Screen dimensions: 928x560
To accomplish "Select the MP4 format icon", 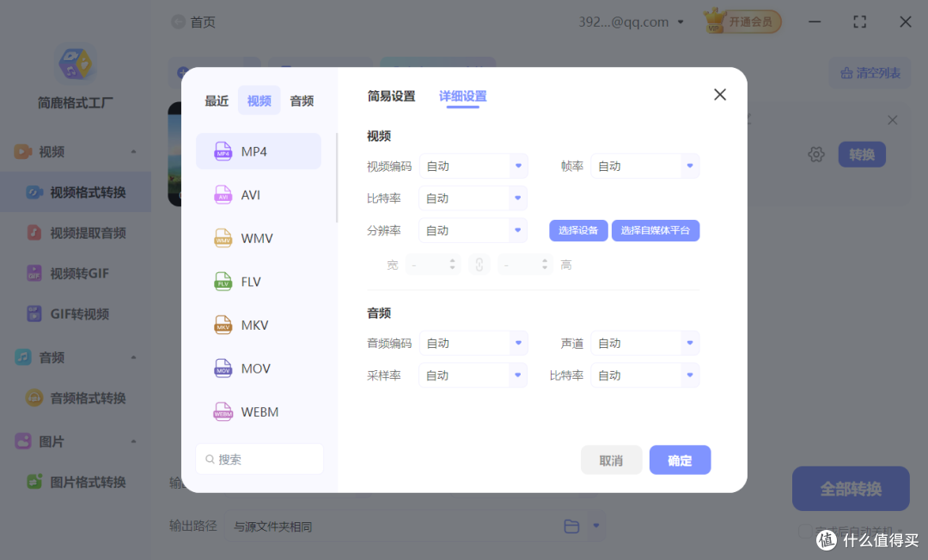I will point(223,151).
